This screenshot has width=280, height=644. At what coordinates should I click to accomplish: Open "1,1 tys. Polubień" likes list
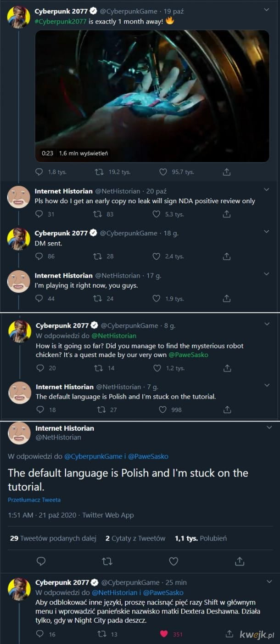pyautogui.click(x=201, y=538)
